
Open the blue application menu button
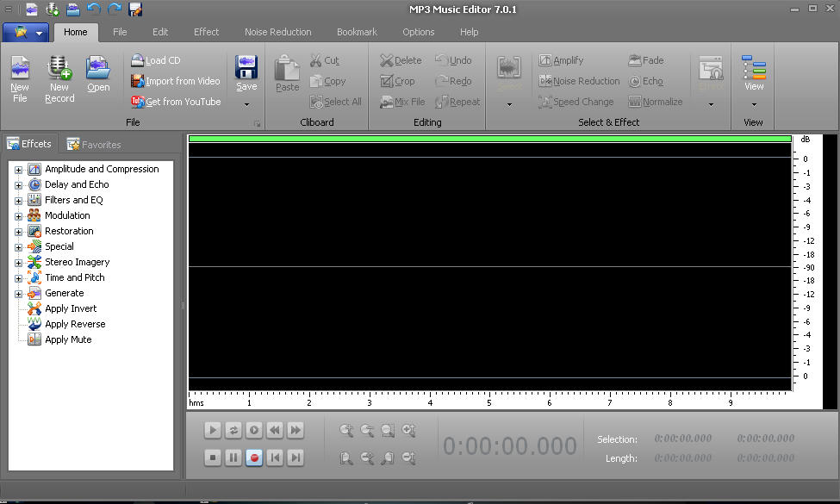[26, 33]
